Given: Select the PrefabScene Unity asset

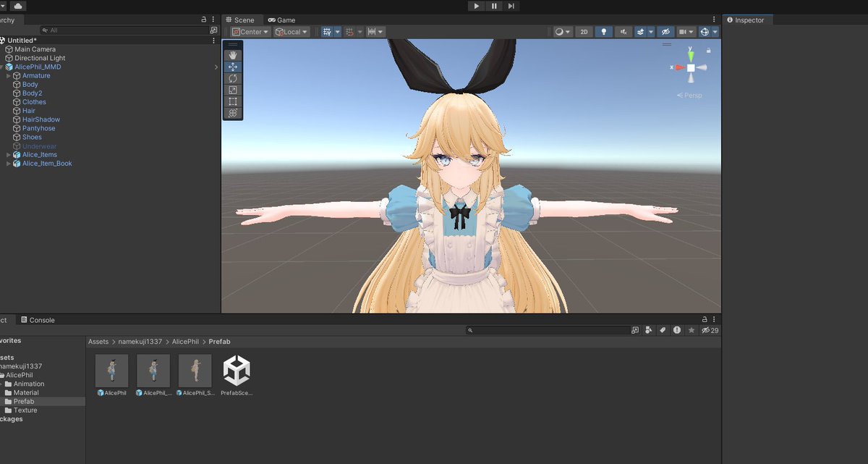Looking at the screenshot, I should tap(237, 375).
